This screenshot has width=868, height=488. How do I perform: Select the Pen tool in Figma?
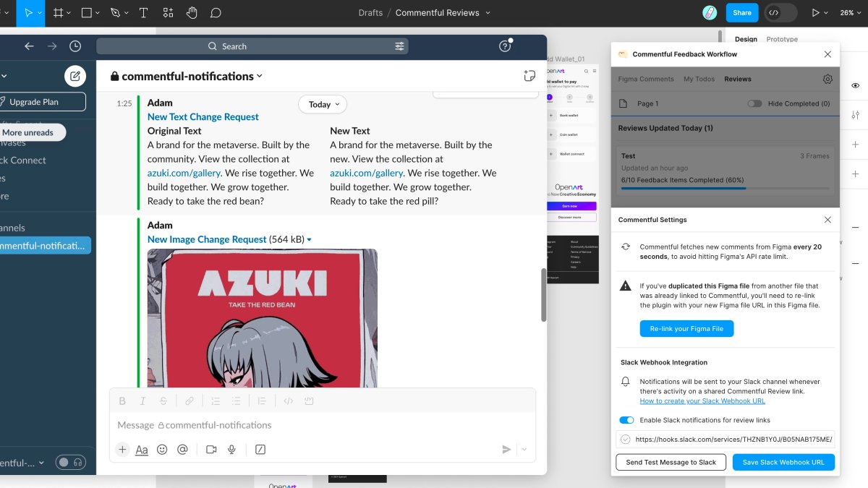tap(115, 13)
